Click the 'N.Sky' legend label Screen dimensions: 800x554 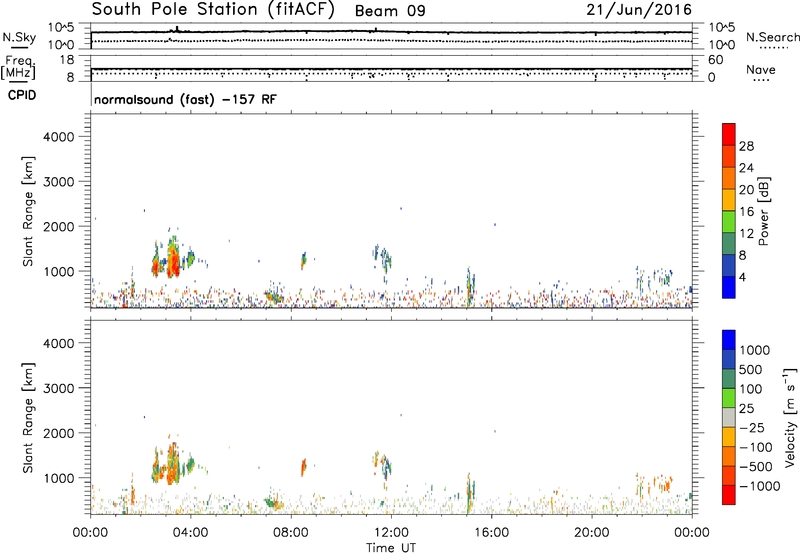(19, 37)
